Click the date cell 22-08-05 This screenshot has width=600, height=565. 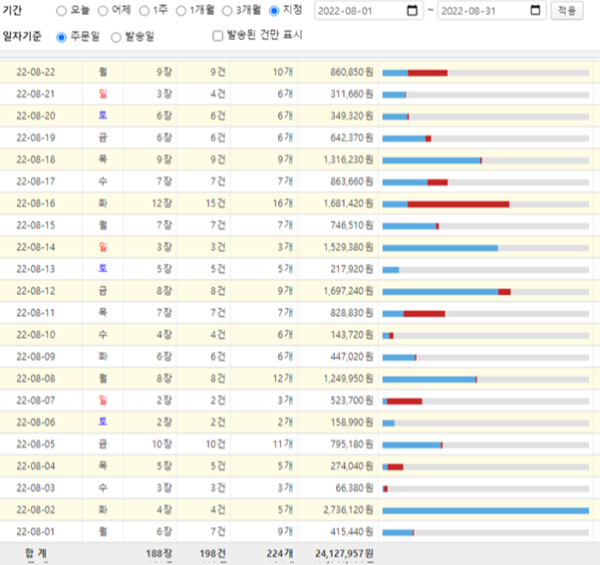point(36,444)
